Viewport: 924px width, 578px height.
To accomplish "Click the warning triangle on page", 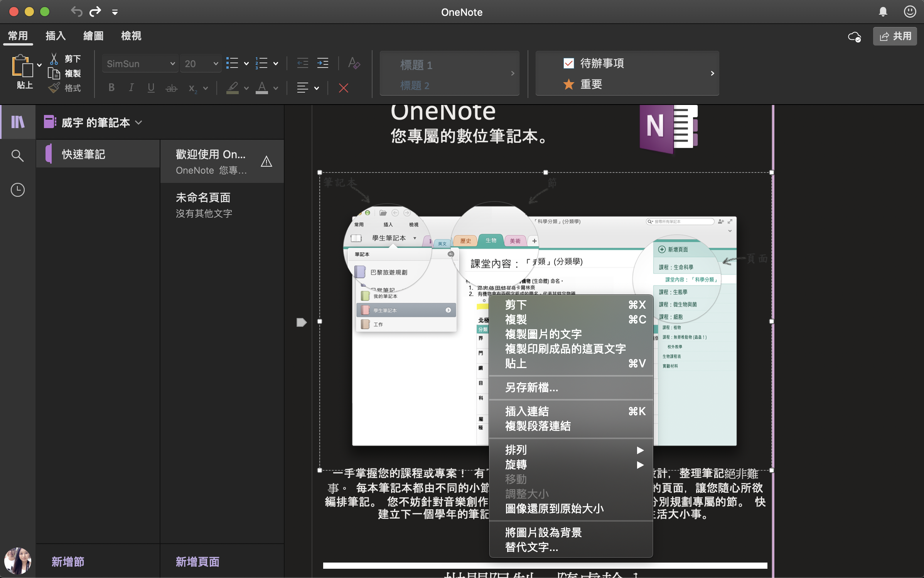I will tap(266, 161).
